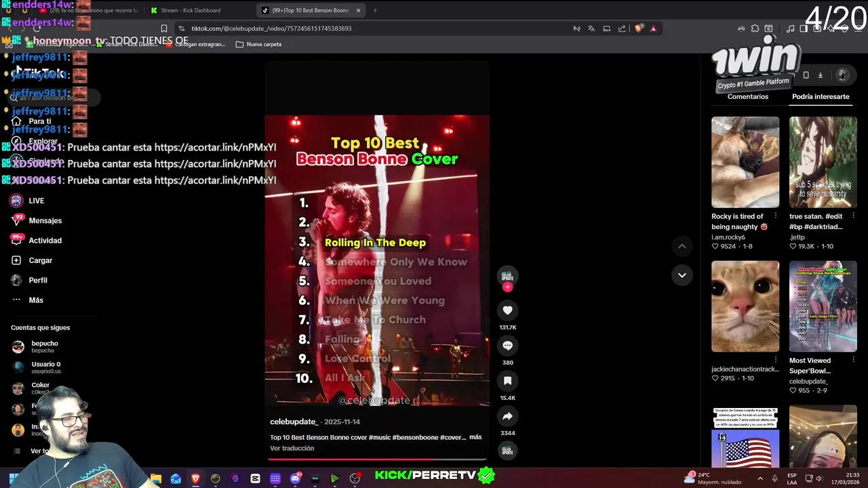The image size is (868, 488).
Task: Translate page with address bar translate icon
Action: (591, 28)
